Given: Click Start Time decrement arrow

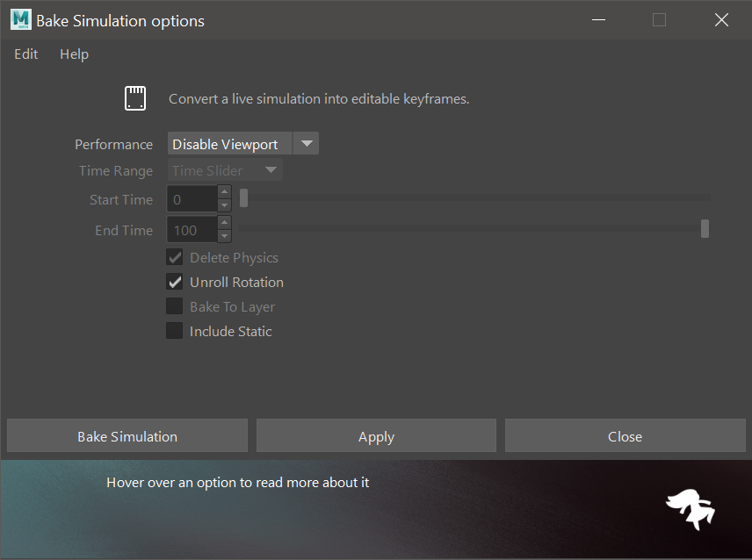Looking at the screenshot, I should 224,206.
